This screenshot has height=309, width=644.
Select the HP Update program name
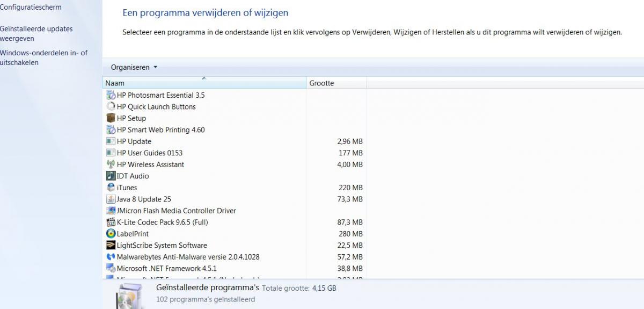click(134, 141)
